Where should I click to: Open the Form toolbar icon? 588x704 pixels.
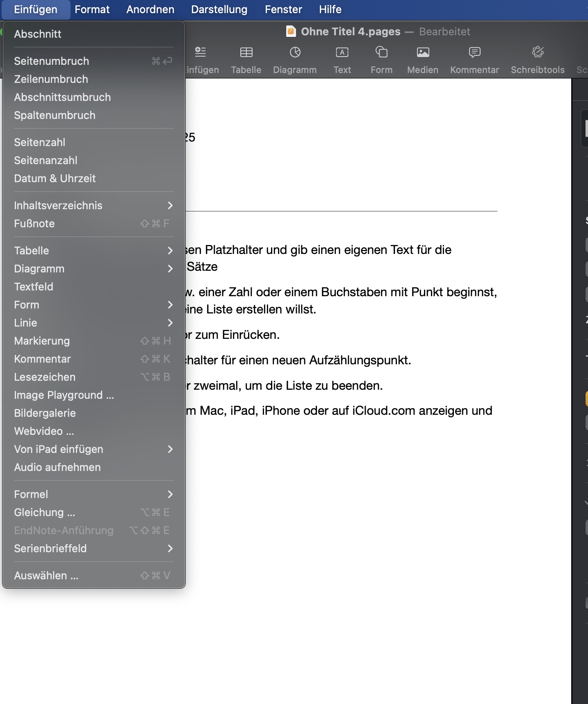pyautogui.click(x=381, y=53)
